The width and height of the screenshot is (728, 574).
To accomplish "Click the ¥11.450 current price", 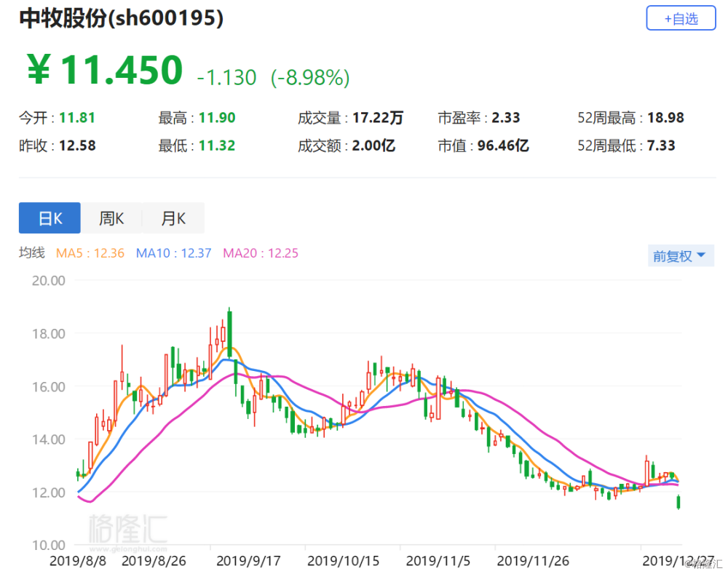I will 104,71.
